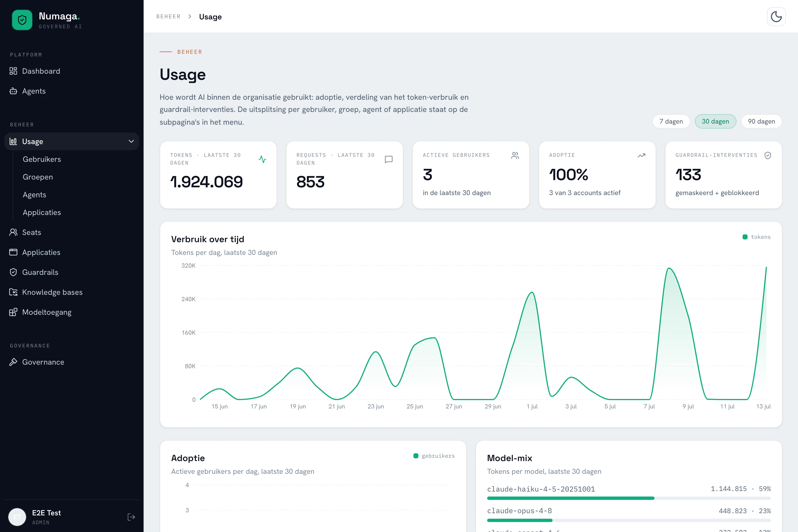Screen dimensions: 798x532
Task: Click the BEHEER breadcrumb link
Action: coord(168,17)
